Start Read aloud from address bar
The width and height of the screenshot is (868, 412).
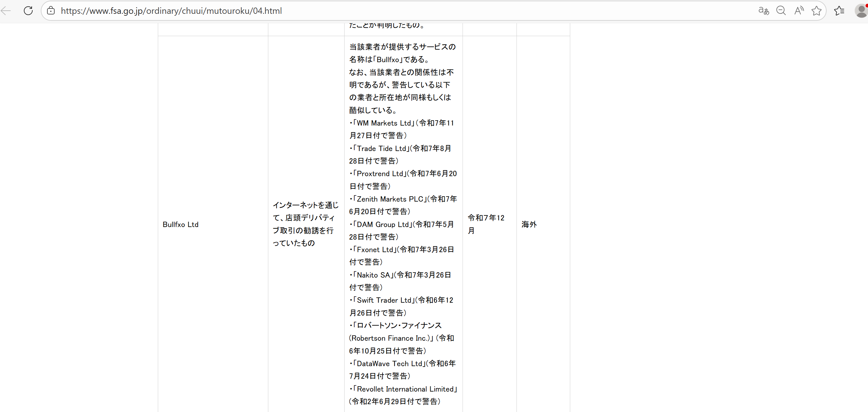pos(799,11)
